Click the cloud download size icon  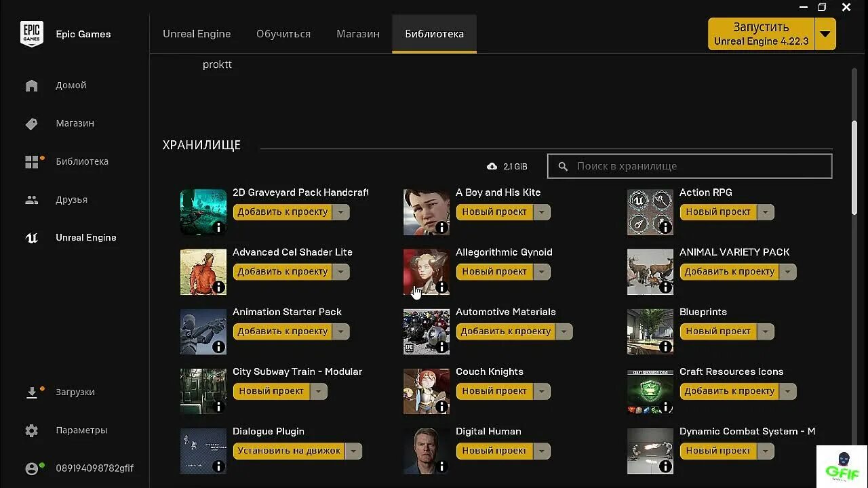[x=492, y=166]
